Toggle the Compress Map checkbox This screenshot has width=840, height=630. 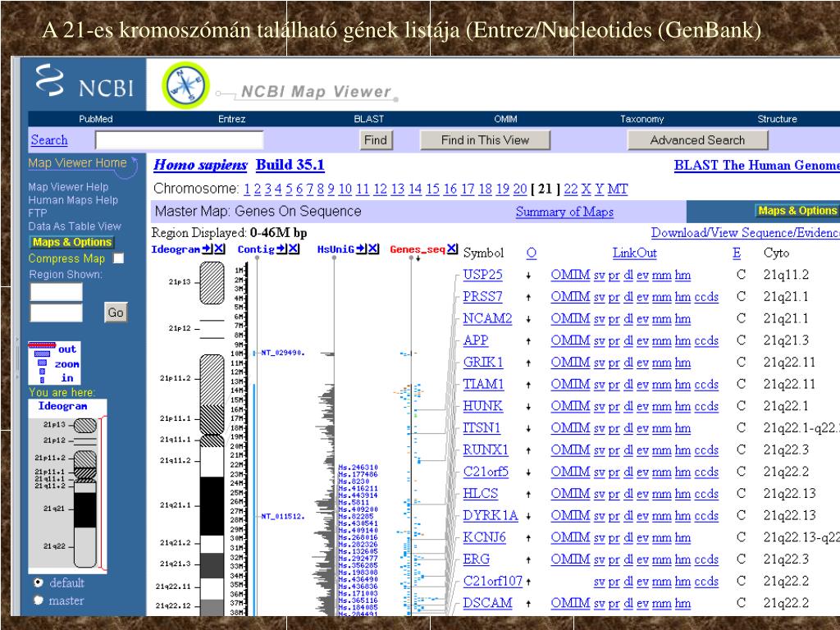[118, 258]
